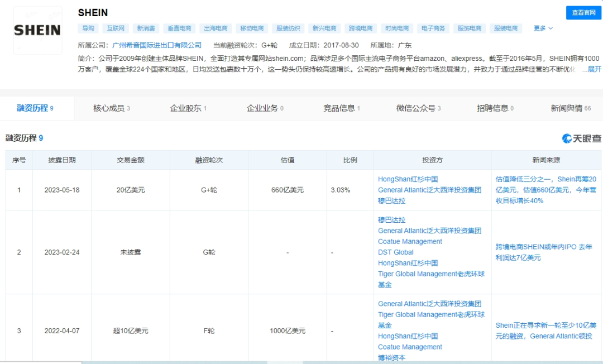Select the 出海电商 tag
Image resolution: width=603 pixels, height=364 pixels.
(216, 28)
